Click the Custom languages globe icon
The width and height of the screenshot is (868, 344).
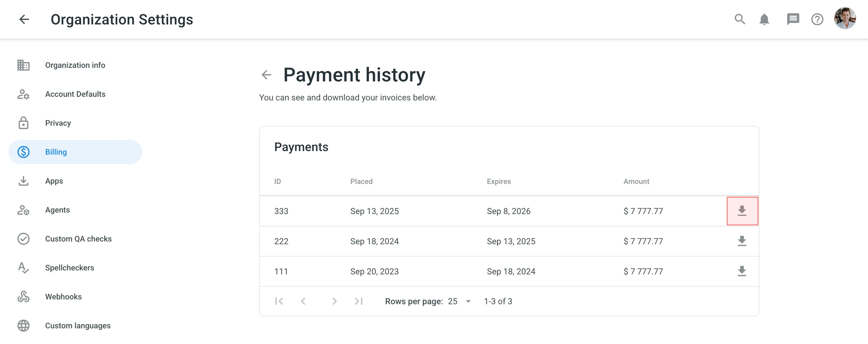[23, 326]
